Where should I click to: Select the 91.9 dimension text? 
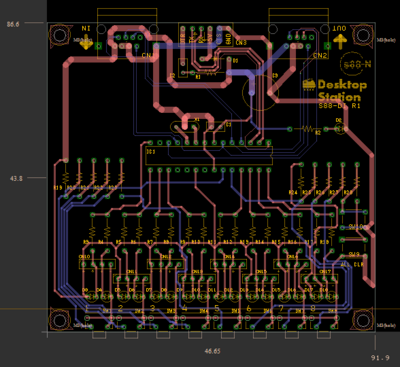click(380, 358)
